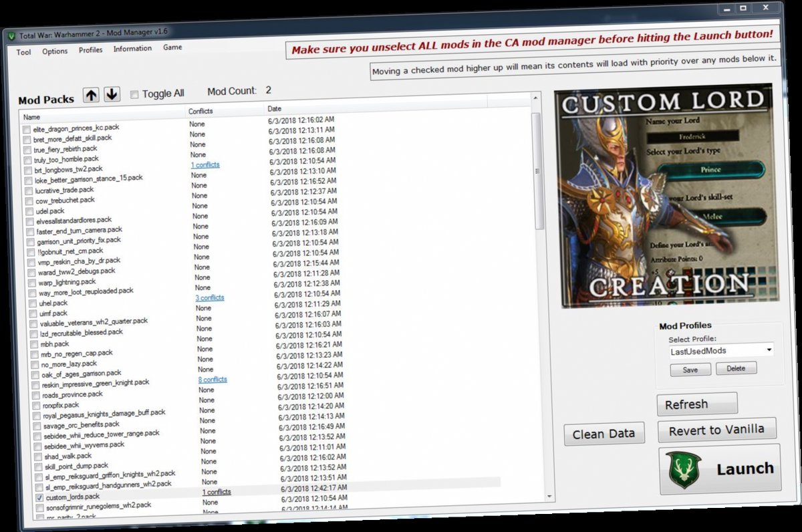Open the Information menu

pos(132,49)
